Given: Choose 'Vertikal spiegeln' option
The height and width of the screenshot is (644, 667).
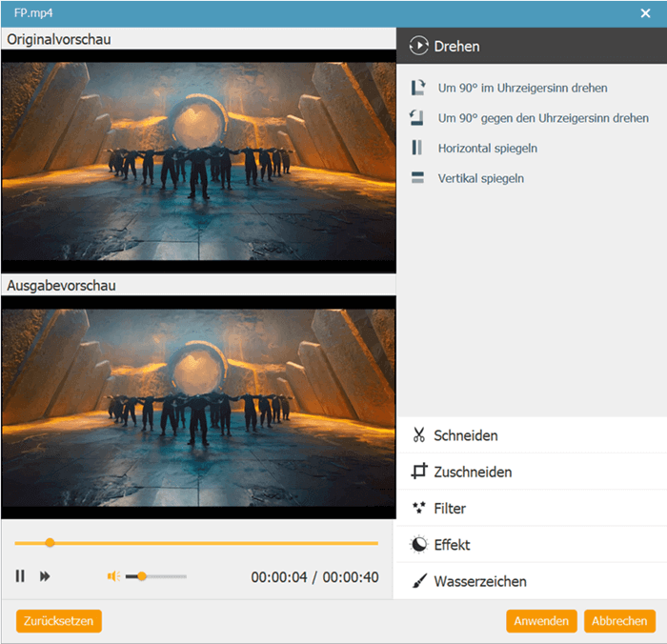Looking at the screenshot, I should click(x=480, y=178).
